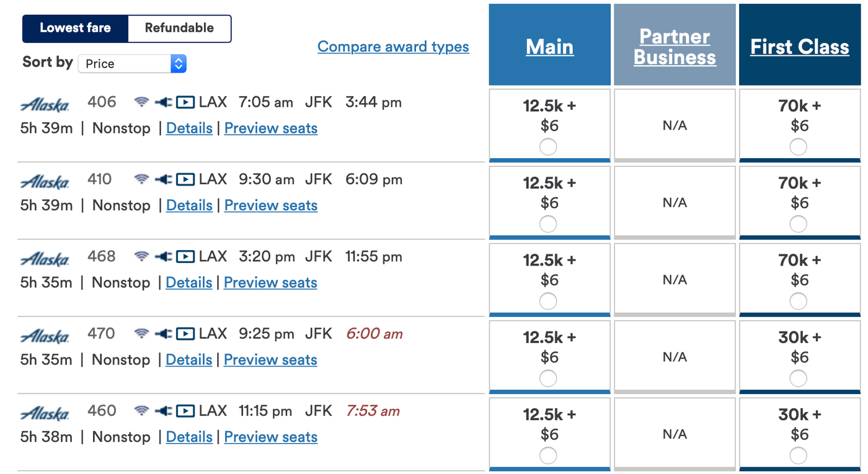The height and width of the screenshot is (474, 868).
Task: Click the Wi-Fi icon on flight 406
Action: 141,102
